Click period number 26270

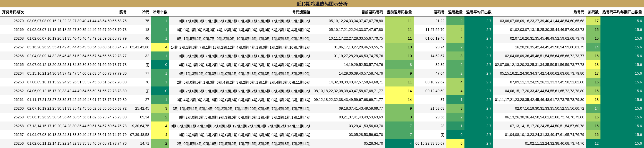[x=19, y=21]
